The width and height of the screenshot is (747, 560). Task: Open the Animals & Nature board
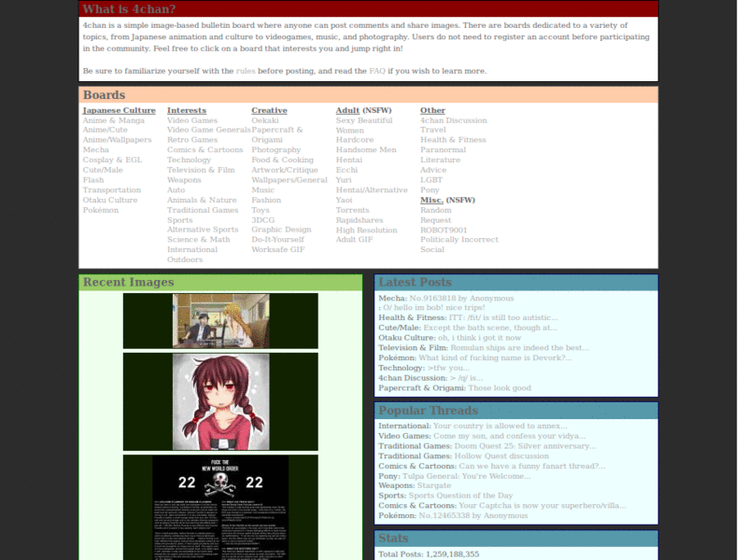(202, 200)
